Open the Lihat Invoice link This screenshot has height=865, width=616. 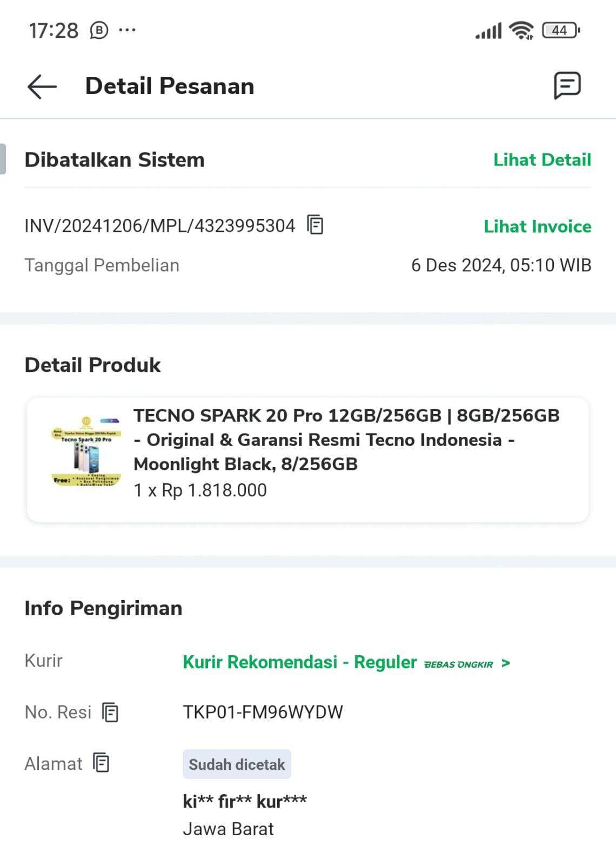pos(537,227)
